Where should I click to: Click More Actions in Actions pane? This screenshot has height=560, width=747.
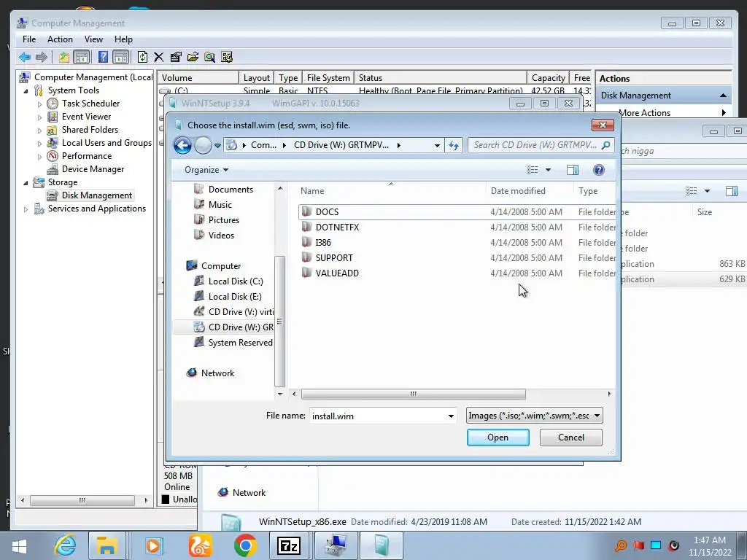click(x=645, y=113)
